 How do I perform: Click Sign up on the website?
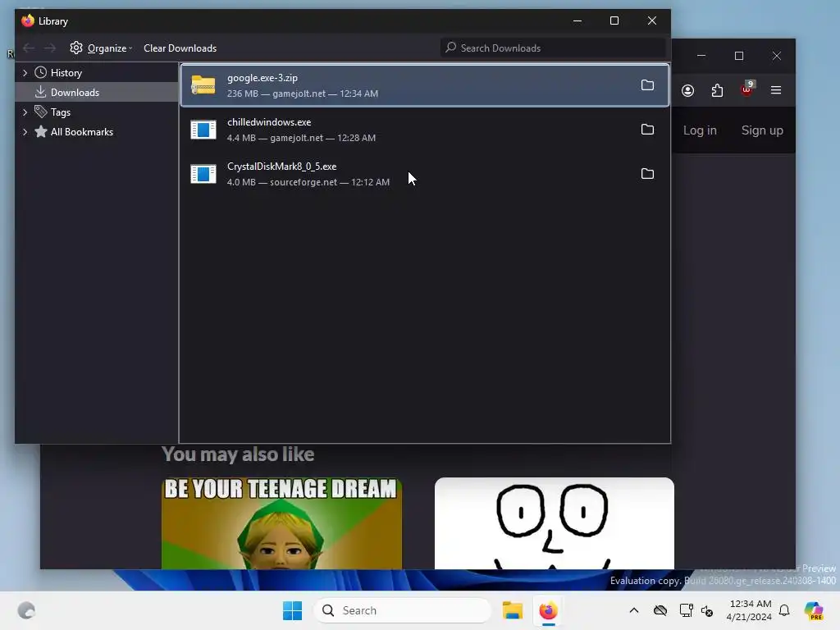tap(762, 130)
